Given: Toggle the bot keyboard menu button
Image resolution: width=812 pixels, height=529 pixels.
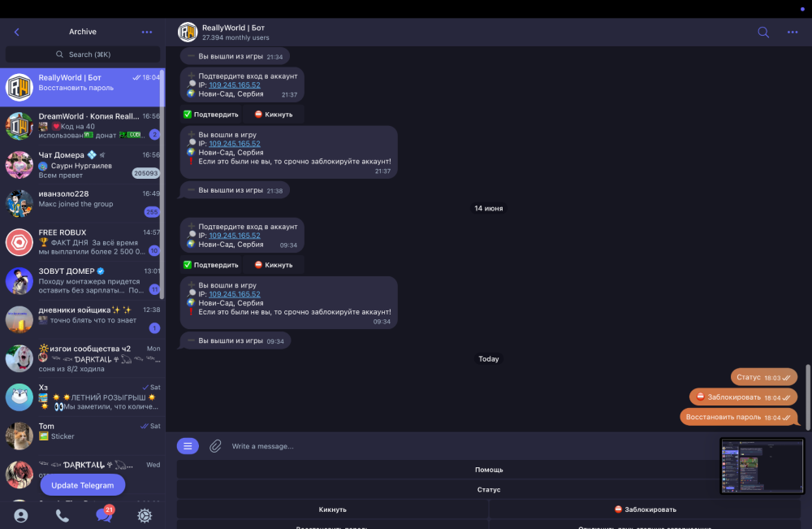Looking at the screenshot, I should point(188,446).
